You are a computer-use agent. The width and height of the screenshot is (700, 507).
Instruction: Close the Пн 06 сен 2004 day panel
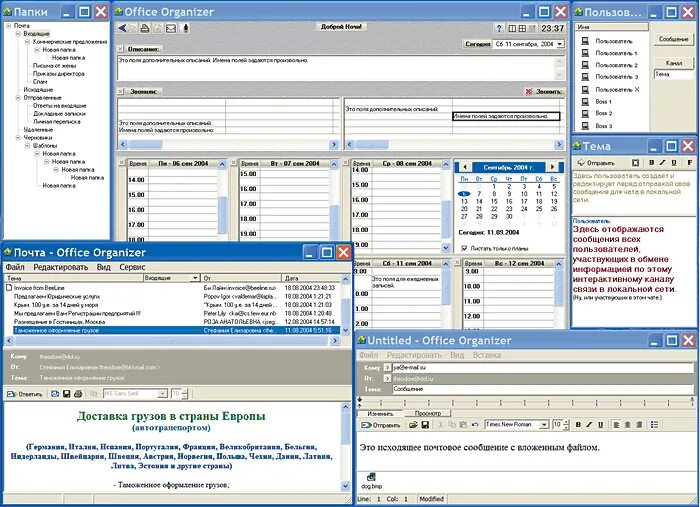point(121,163)
